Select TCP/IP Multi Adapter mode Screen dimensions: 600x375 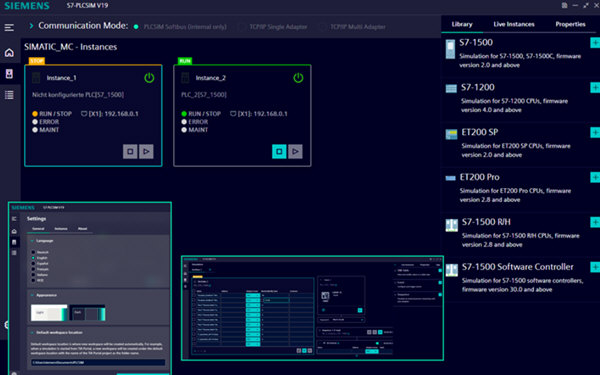(352, 27)
